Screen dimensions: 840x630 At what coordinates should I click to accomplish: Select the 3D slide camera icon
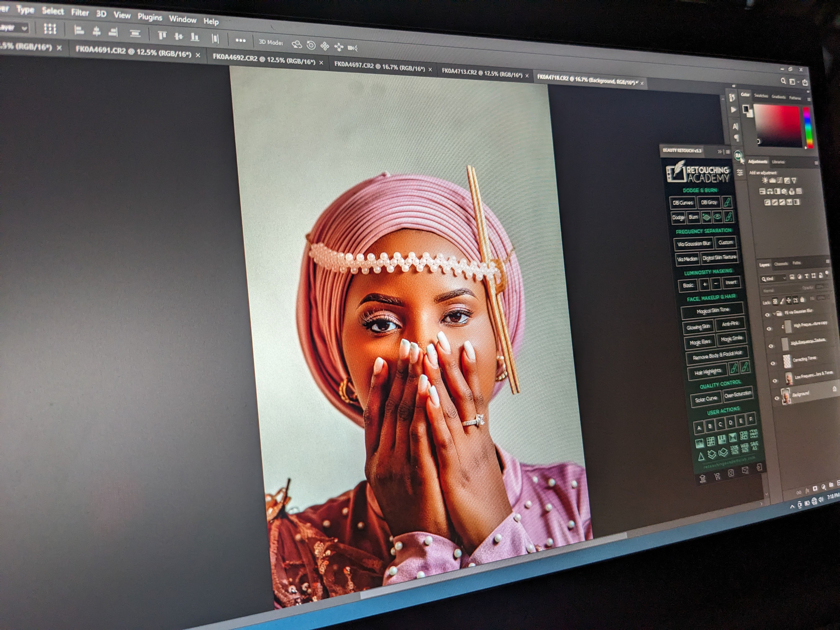339,47
